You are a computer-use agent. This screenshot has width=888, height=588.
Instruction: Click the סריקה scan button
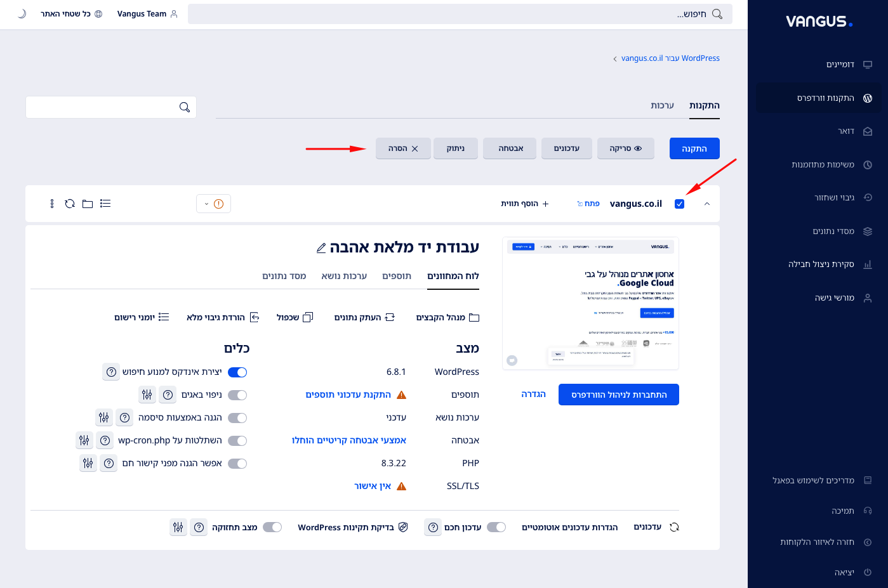(x=625, y=148)
